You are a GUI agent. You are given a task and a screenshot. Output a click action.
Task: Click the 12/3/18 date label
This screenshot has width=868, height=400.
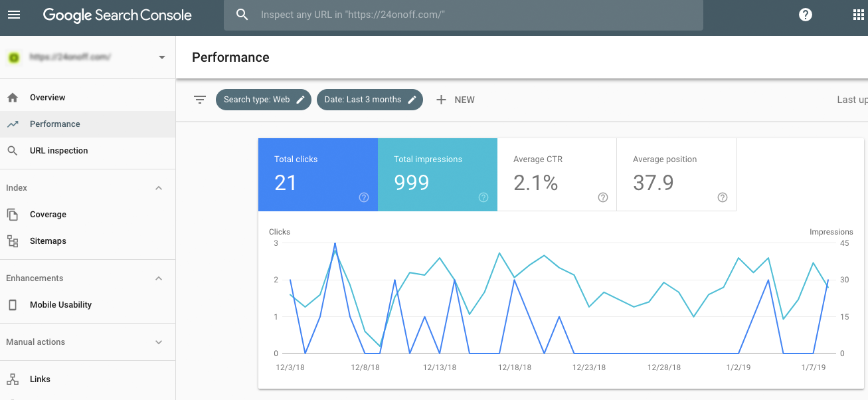click(x=290, y=367)
